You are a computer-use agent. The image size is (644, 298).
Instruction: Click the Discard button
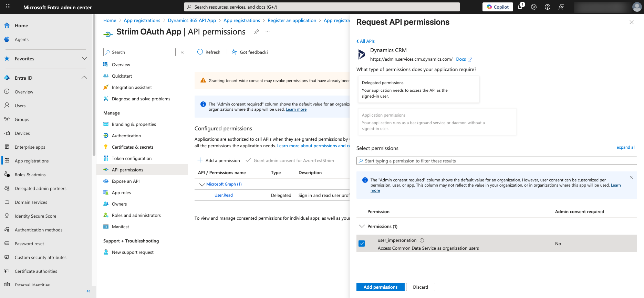click(x=420, y=287)
